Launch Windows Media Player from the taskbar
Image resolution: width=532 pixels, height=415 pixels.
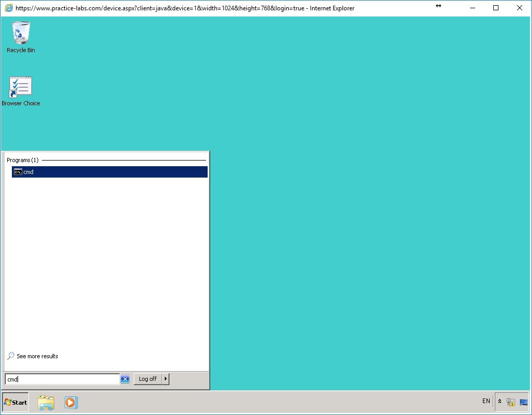pos(71,402)
